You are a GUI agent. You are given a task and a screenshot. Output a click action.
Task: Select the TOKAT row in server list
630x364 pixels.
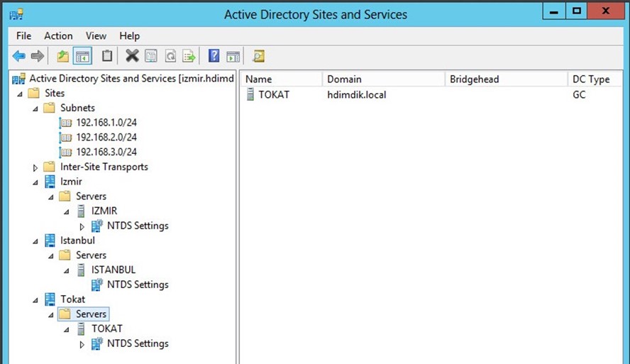click(x=432, y=95)
